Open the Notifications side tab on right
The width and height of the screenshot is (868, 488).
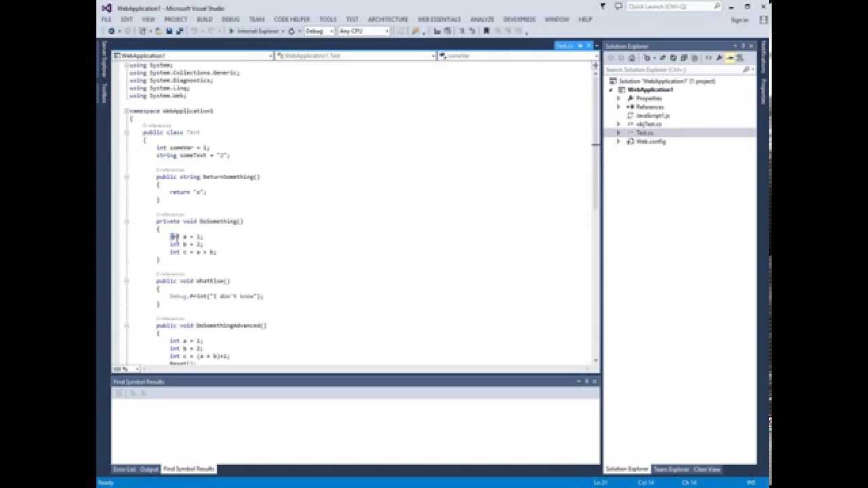(x=764, y=56)
